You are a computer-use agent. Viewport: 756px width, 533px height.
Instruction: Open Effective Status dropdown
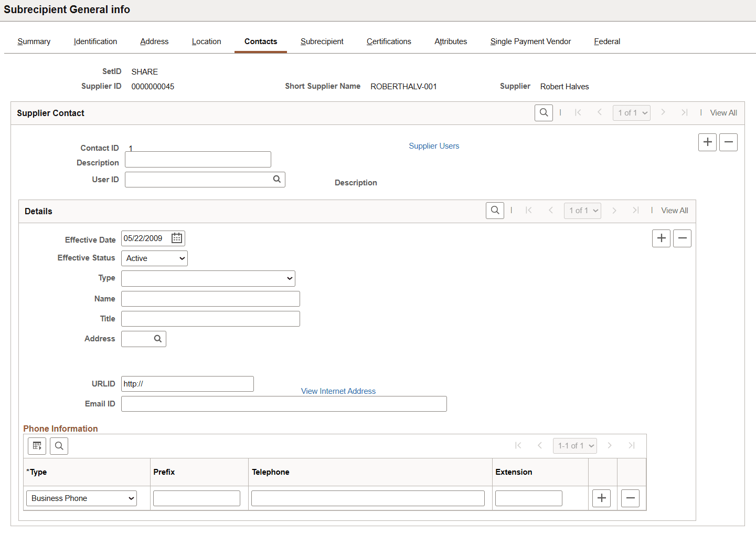coord(154,258)
